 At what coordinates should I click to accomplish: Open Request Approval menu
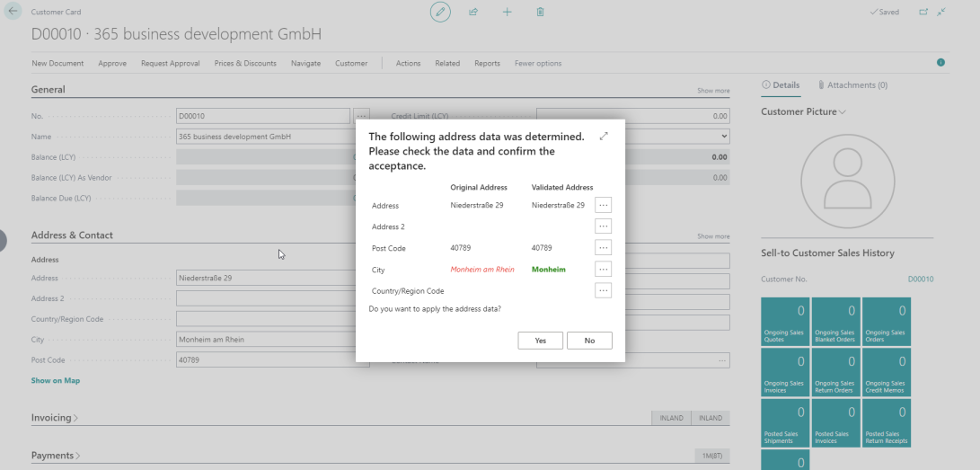(x=171, y=63)
